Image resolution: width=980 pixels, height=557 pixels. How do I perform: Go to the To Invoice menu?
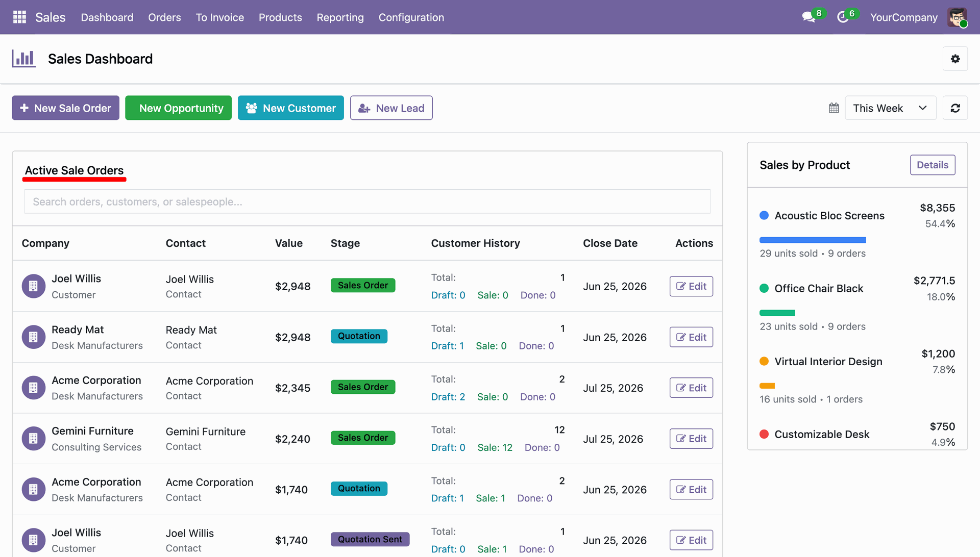pyautogui.click(x=219, y=17)
